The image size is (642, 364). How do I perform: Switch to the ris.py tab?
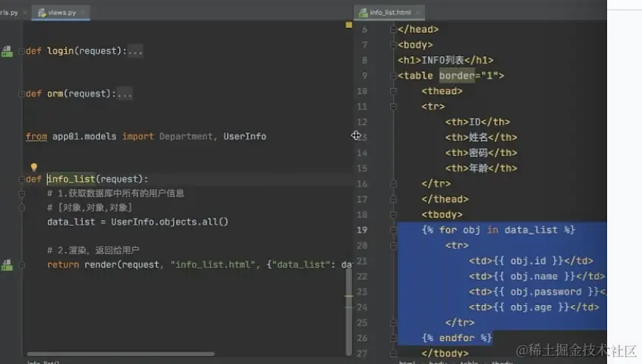tap(9, 13)
